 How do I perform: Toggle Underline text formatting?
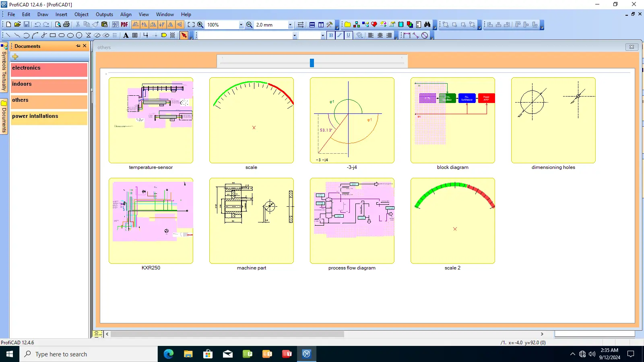(x=349, y=35)
